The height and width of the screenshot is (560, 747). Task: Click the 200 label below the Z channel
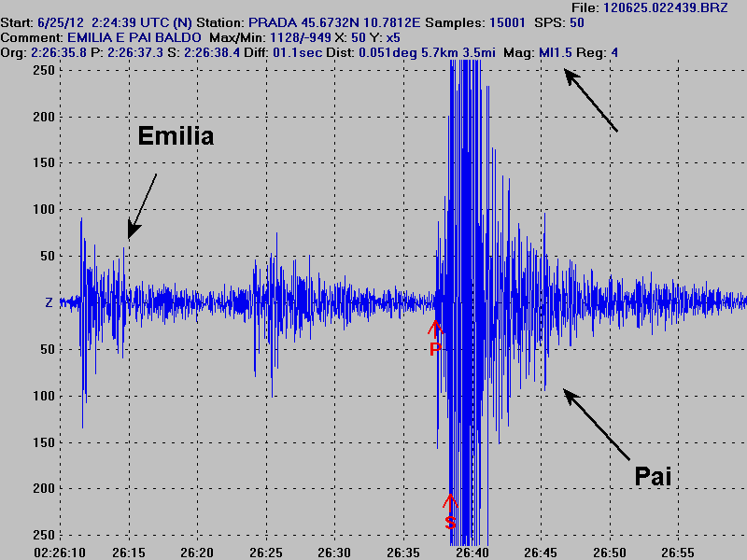tap(44, 488)
